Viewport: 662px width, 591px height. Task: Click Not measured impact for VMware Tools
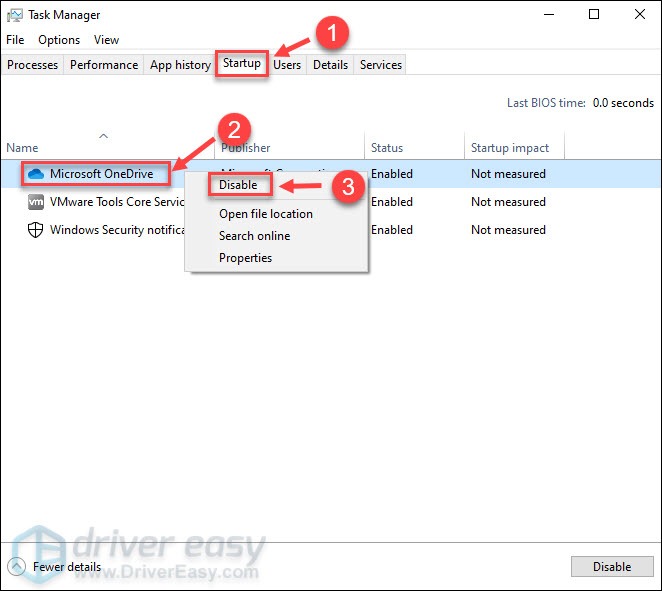coord(508,202)
